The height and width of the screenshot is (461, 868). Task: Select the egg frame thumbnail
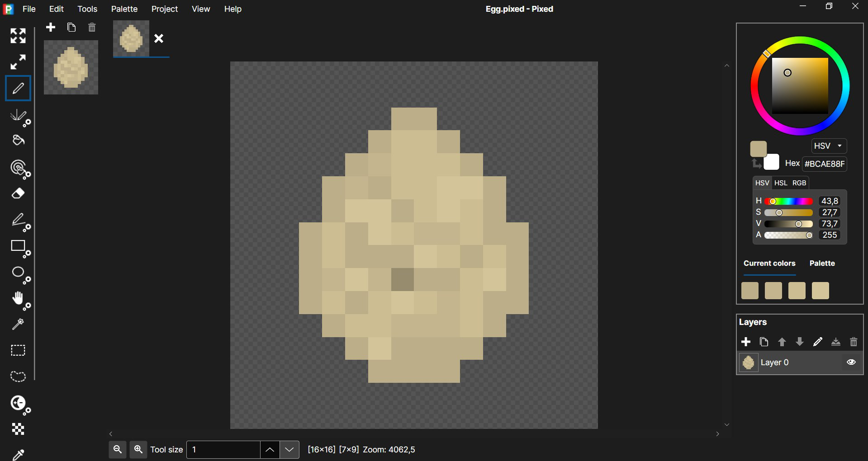tap(71, 67)
